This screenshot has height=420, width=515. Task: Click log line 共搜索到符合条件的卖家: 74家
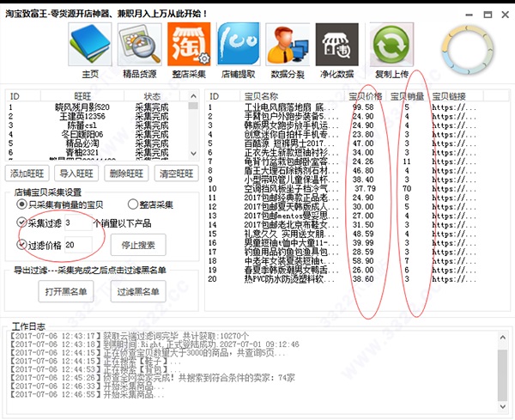click(x=153, y=378)
